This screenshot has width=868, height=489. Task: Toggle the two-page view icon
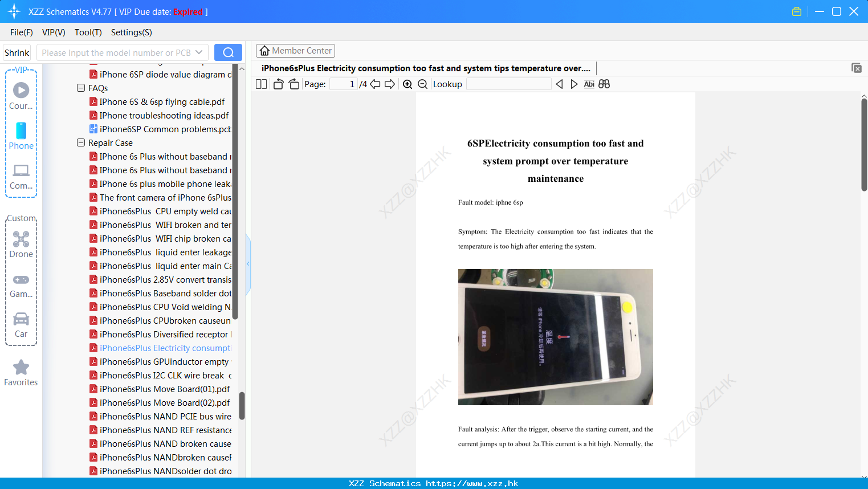tap(262, 84)
